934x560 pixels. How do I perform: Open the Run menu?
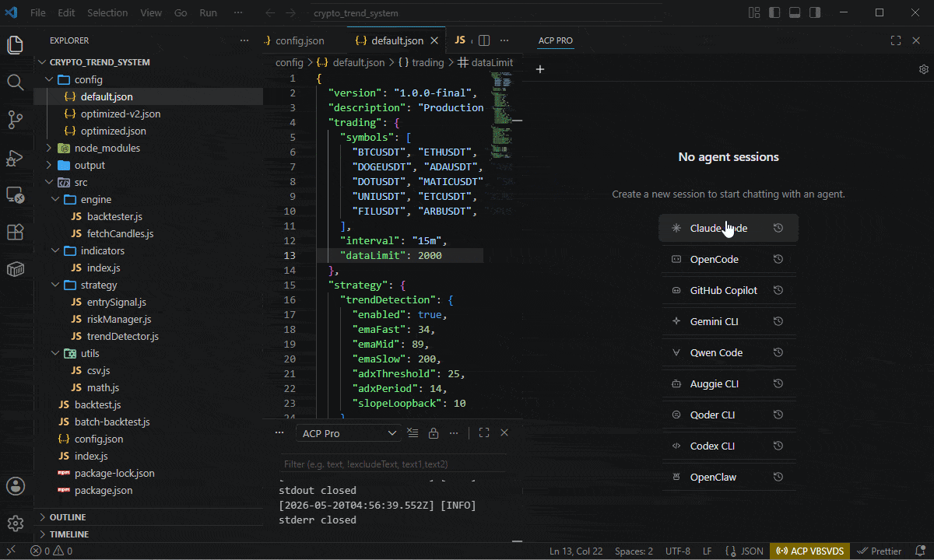(x=208, y=12)
